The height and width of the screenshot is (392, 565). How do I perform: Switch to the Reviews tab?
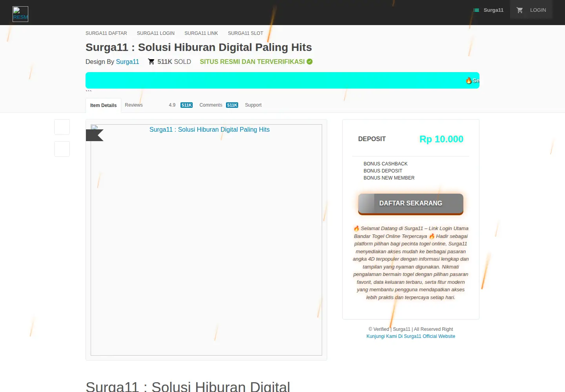134,105
